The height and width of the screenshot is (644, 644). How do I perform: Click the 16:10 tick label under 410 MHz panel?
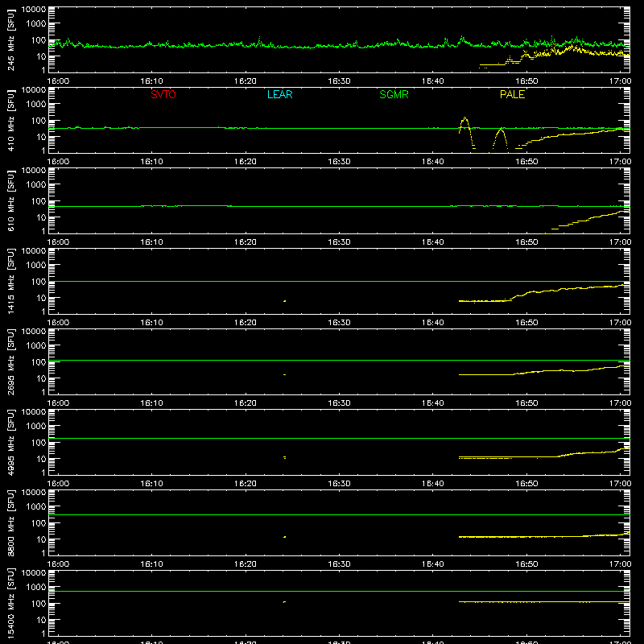tap(151, 162)
